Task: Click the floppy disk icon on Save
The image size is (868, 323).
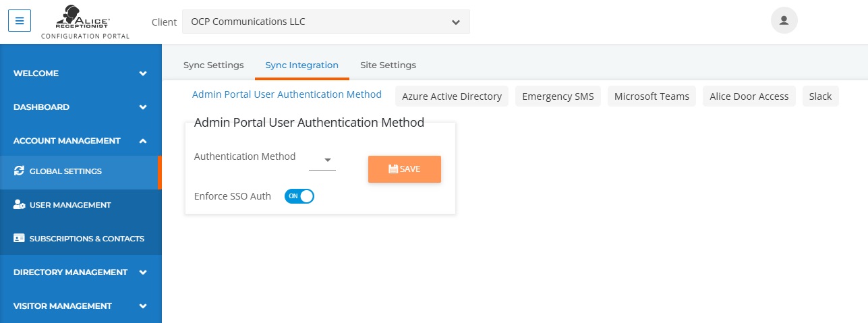Action: coord(393,169)
